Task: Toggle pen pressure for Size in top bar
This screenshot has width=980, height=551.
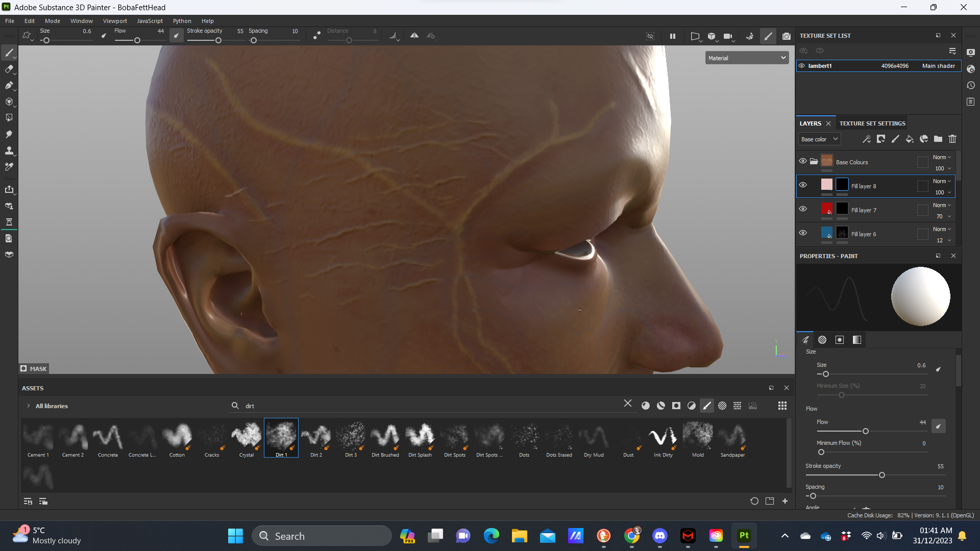Action: [104, 36]
